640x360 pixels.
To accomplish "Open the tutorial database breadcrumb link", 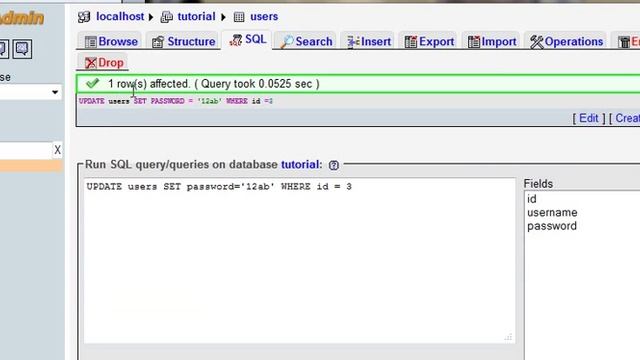I will (196, 16).
